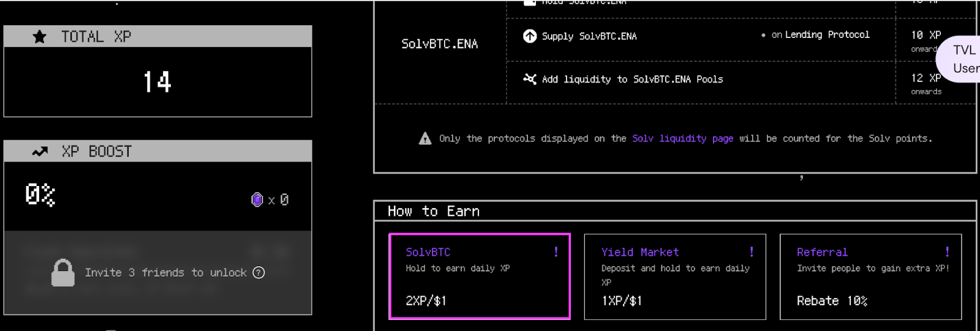Click the upload arrow icon for Supply SolvBTC.ENA
The image size is (980, 331).
(x=530, y=36)
